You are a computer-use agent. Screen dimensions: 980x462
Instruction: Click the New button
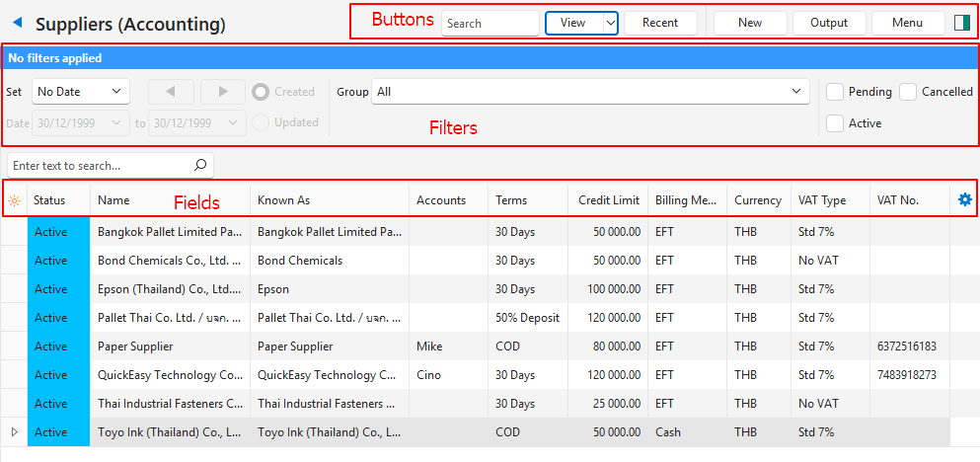750,23
